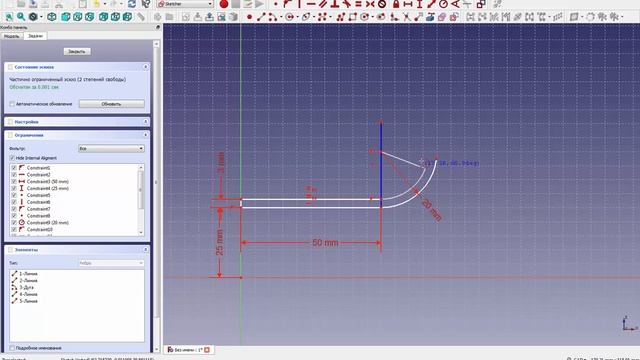Select the external geometry tool
Viewport: 640px width, 360px height.
tap(430, 17)
